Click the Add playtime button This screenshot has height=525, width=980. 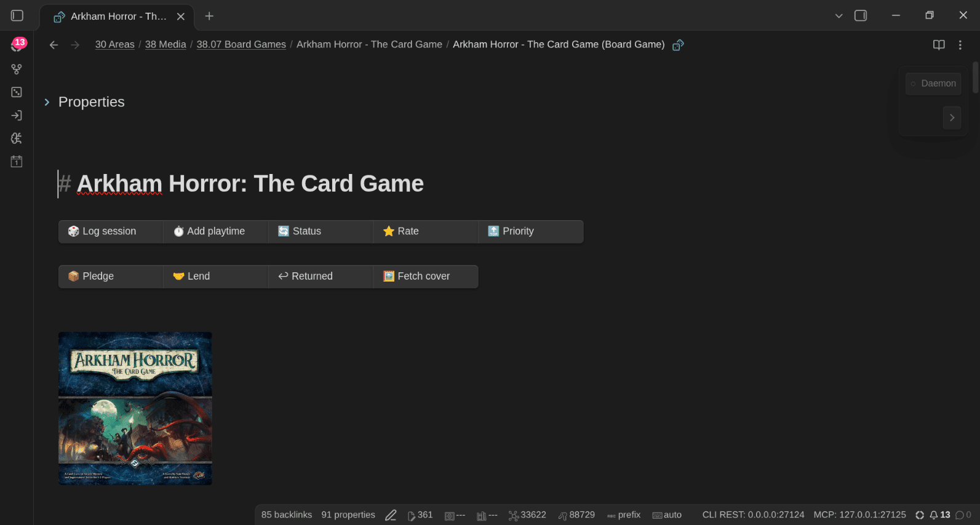click(x=216, y=231)
